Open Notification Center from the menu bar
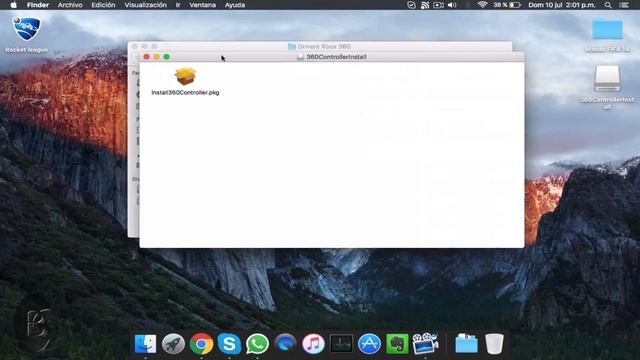The width and height of the screenshot is (640, 360). (x=624, y=5)
